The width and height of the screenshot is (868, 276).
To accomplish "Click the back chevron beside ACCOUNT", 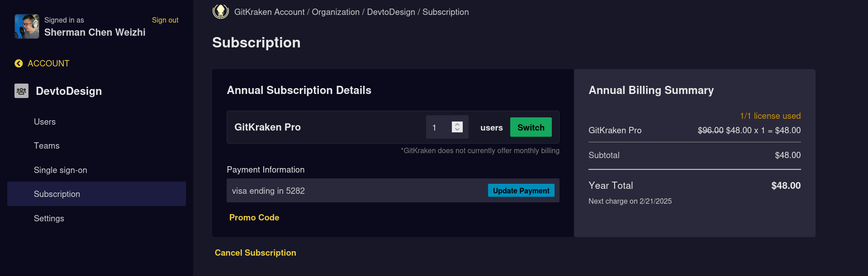I will point(19,64).
